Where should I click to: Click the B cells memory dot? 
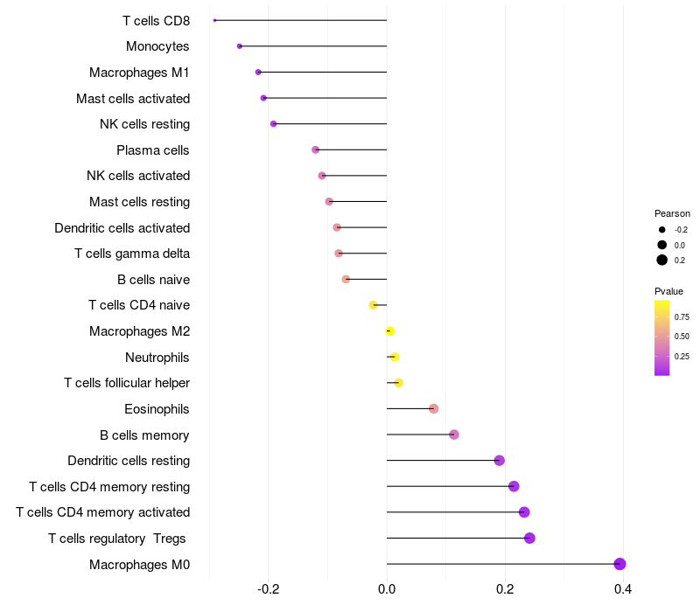[x=454, y=435]
